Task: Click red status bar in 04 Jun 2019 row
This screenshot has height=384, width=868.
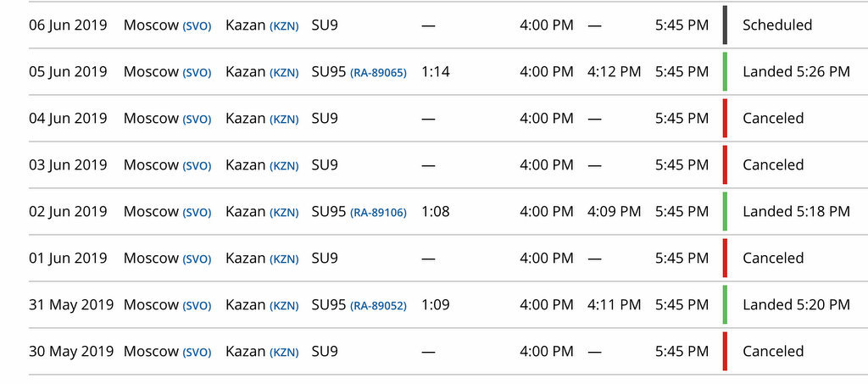Action: [x=726, y=118]
